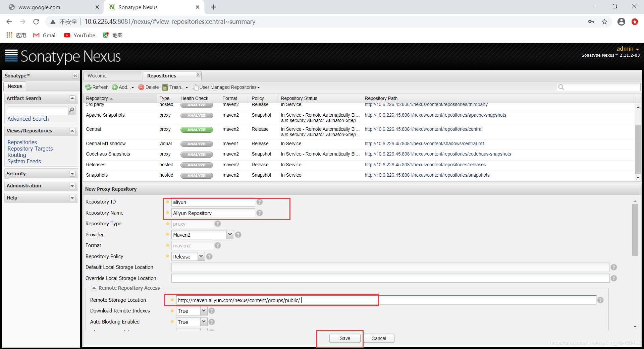The width and height of the screenshot is (644, 349).
Task: Show help for Auto Blocking Enabled
Action: coord(212,322)
